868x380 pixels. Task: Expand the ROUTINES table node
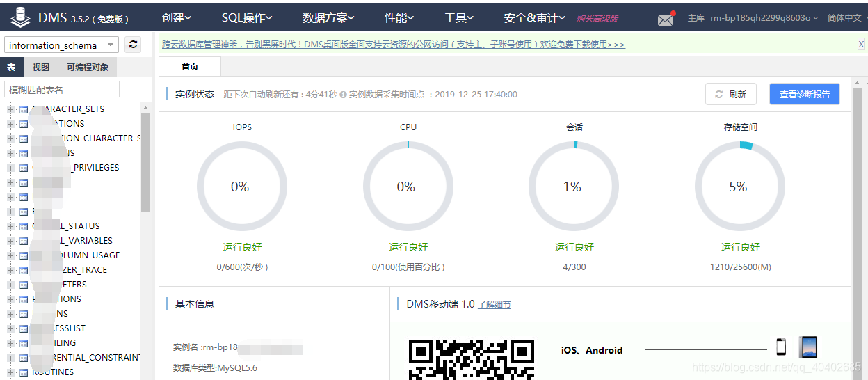click(x=10, y=372)
